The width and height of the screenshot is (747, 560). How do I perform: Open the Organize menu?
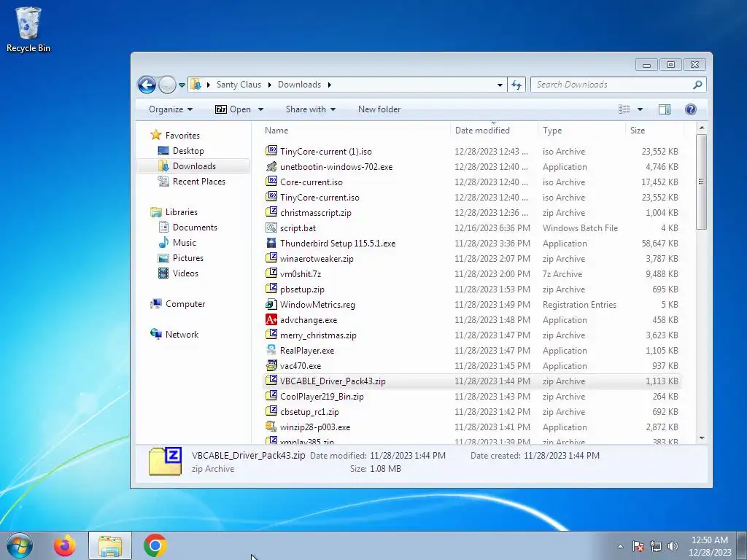click(x=171, y=109)
